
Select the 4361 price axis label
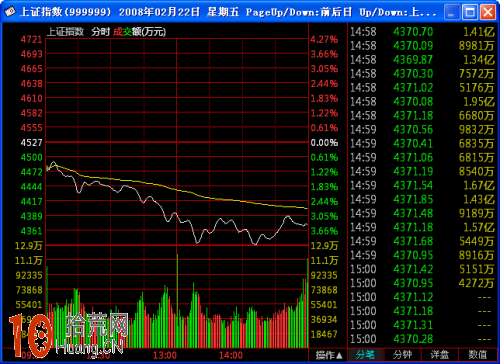coord(31,231)
